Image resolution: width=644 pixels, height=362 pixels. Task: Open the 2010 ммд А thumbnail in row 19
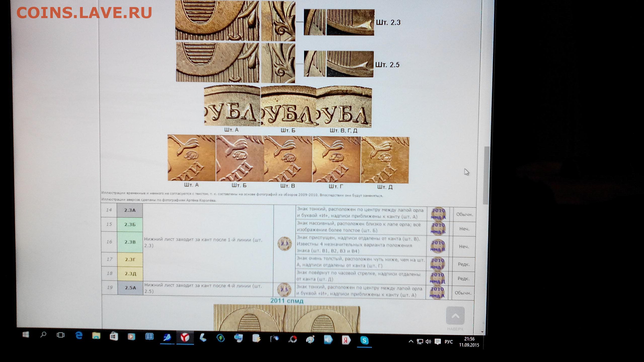point(437,292)
